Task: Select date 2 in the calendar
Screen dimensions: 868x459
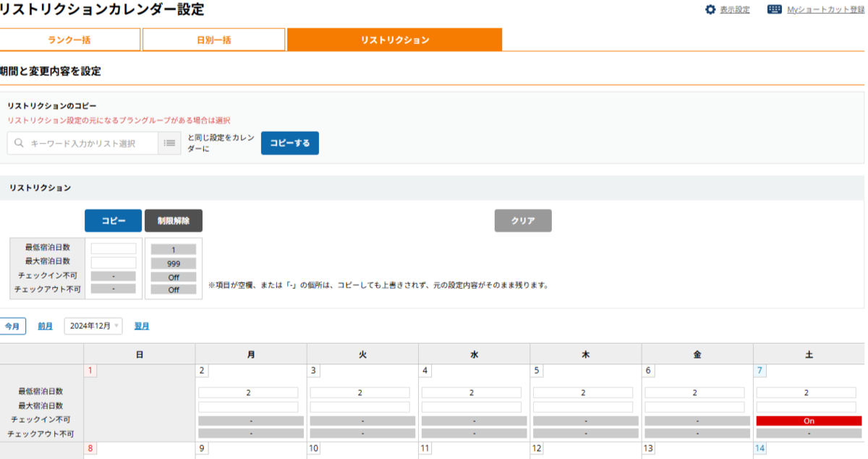Action: [x=202, y=371]
